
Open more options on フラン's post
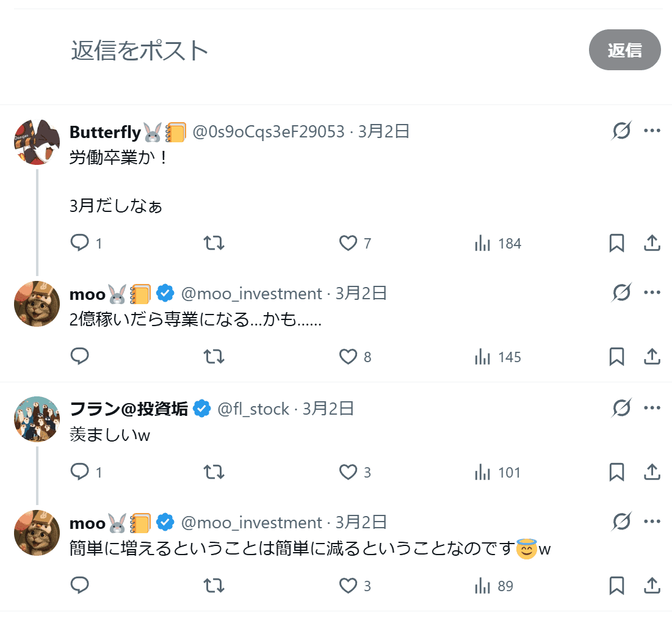click(652, 408)
